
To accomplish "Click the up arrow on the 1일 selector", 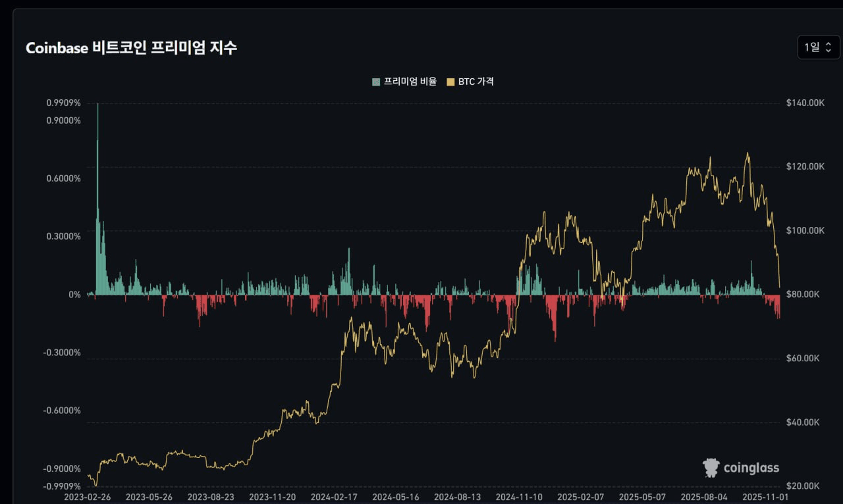I will click(x=829, y=44).
